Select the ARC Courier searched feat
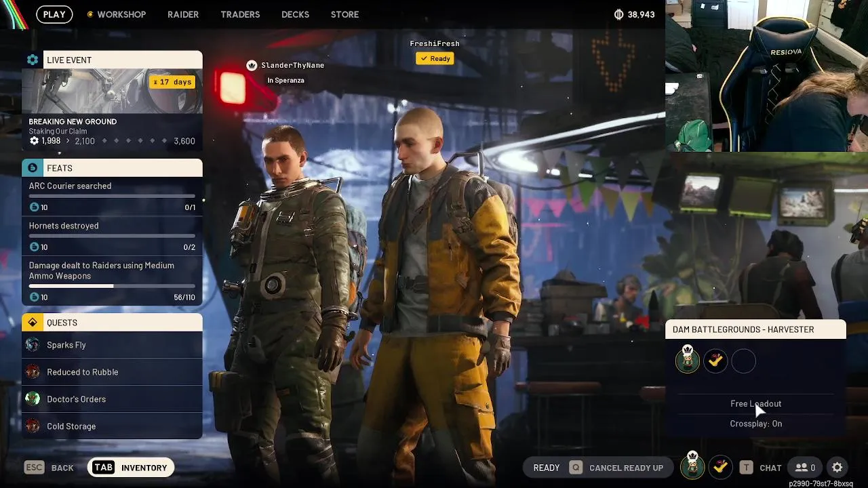 pyautogui.click(x=112, y=197)
